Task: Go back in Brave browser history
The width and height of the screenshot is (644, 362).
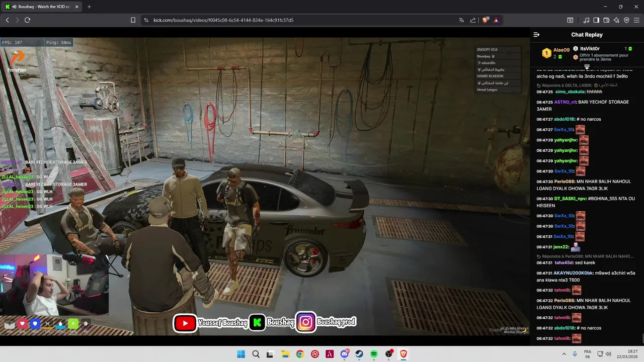Action: click(8, 20)
